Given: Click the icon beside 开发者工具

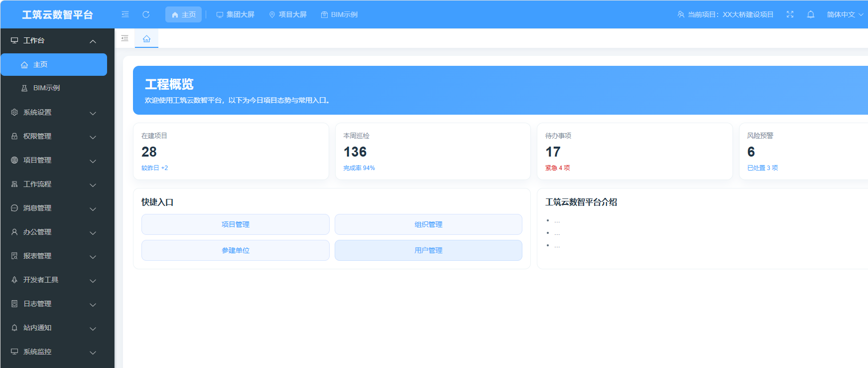Looking at the screenshot, I should (x=14, y=280).
